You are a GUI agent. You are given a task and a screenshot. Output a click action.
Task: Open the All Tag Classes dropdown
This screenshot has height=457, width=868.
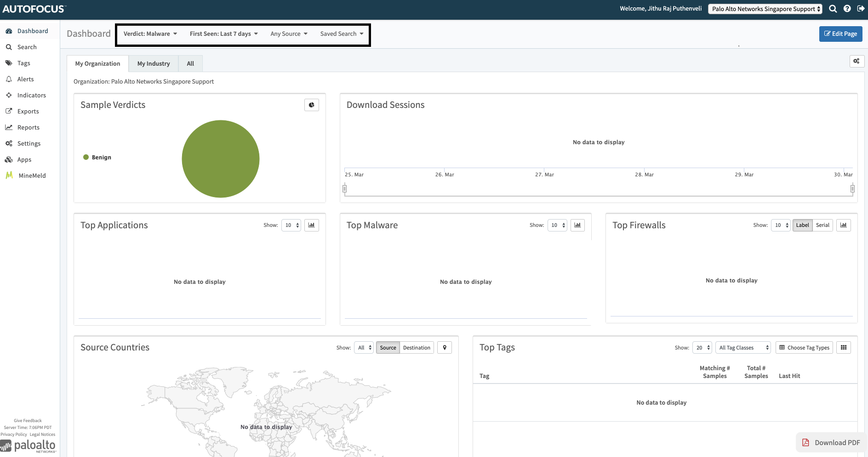tap(742, 348)
